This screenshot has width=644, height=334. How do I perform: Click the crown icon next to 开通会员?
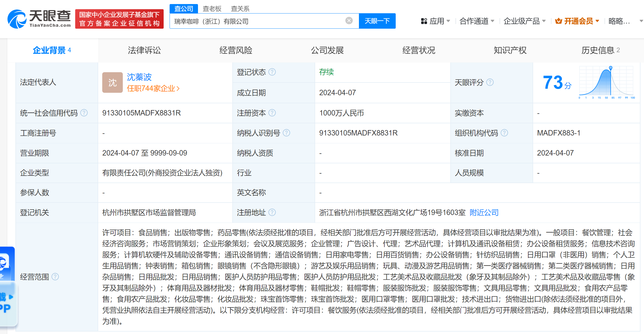pyautogui.click(x=559, y=21)
